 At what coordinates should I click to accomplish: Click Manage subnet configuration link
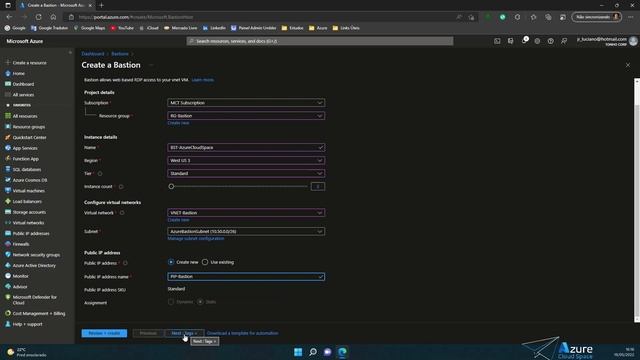pos(196,238)
